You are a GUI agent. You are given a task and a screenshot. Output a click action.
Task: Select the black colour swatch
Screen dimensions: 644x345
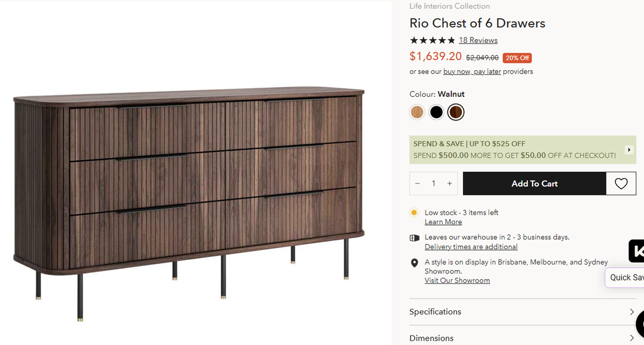pyautogui.click(x=436, y=112)
